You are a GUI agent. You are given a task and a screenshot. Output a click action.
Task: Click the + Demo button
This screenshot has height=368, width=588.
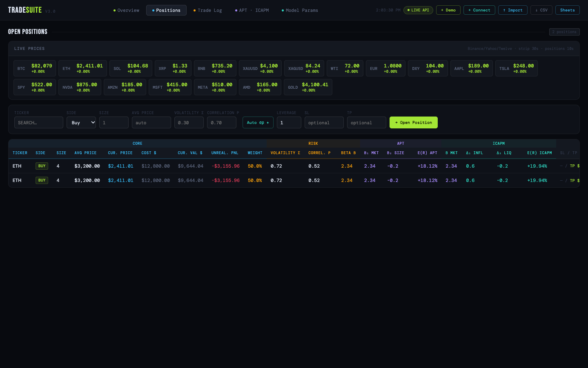(448, 10)
